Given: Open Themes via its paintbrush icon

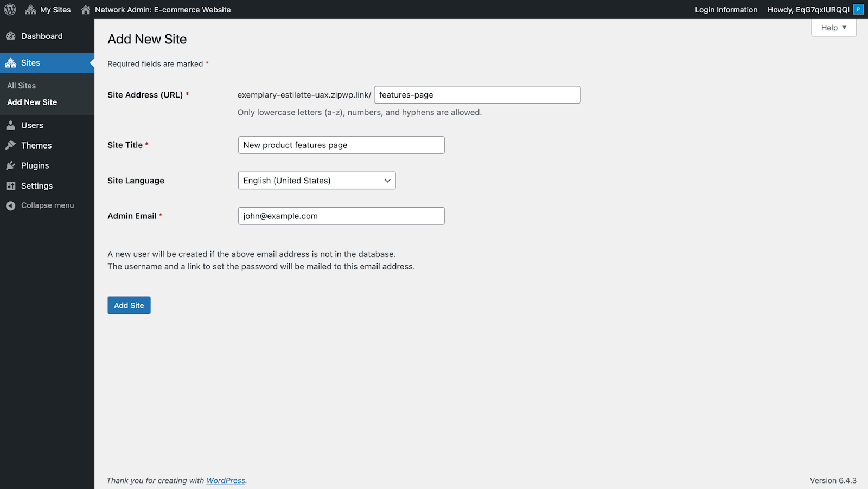Looking at the screenshot, I should point(11,145).
